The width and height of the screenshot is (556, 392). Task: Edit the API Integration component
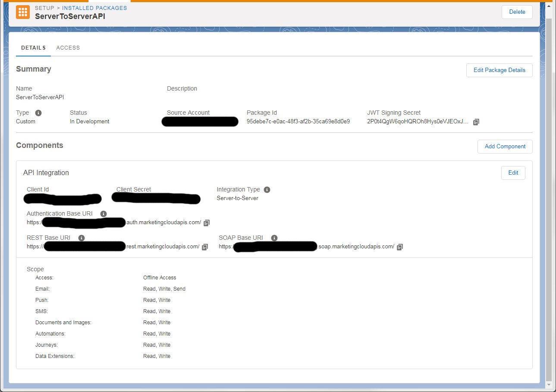(x=513, y=173)
